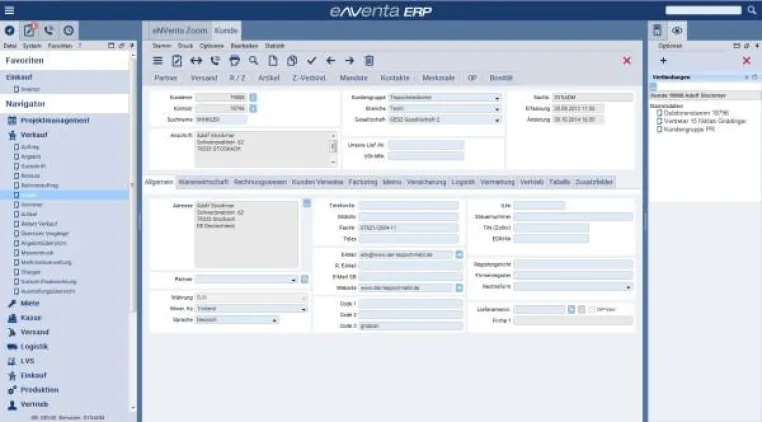Toggle the Debitorenstamm checkbox in Verbindungen
This screenshot has height=422, width=762.
[x=659, y=113]
